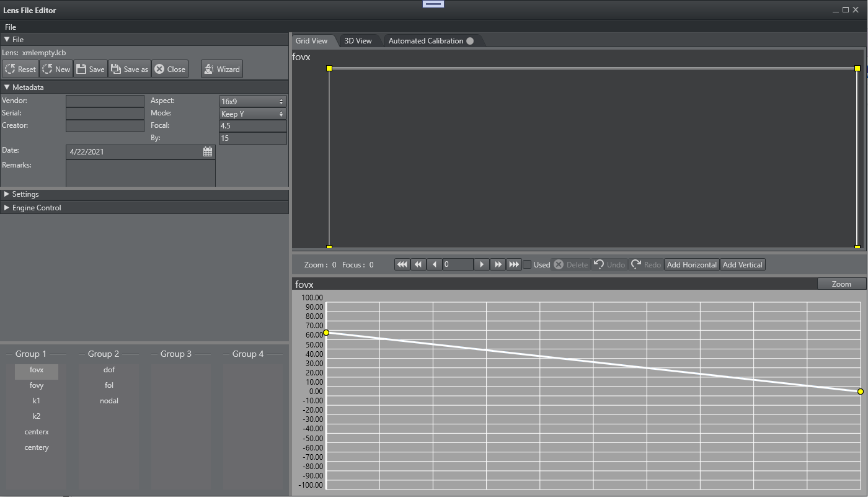Open the Wizard tool
This screenshot has height=497, width=868.
pos(221,69)
